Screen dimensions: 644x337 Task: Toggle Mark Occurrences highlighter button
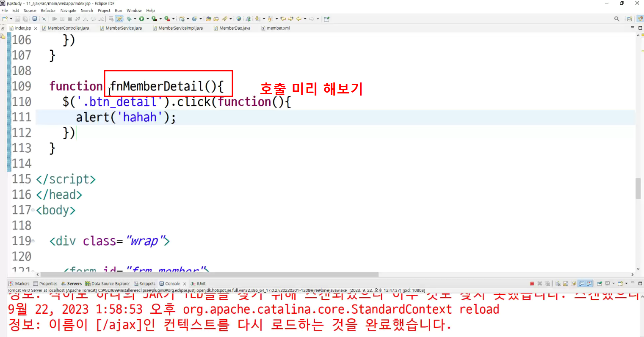(119, 19)
